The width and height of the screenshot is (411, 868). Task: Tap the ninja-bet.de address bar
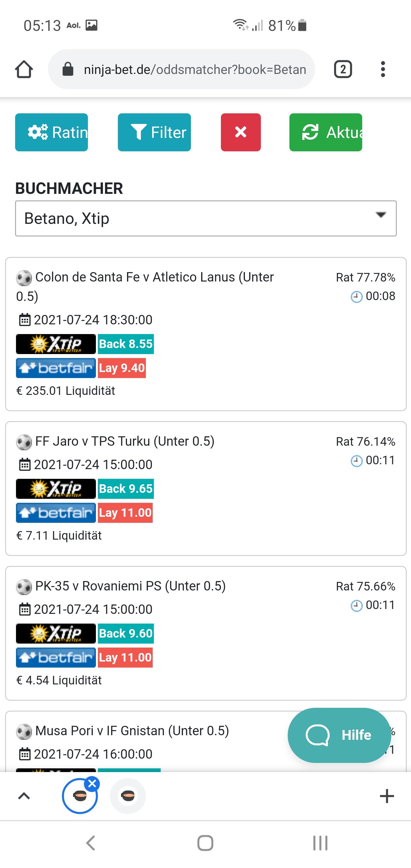pyautogui.click(x=182, y=69)
